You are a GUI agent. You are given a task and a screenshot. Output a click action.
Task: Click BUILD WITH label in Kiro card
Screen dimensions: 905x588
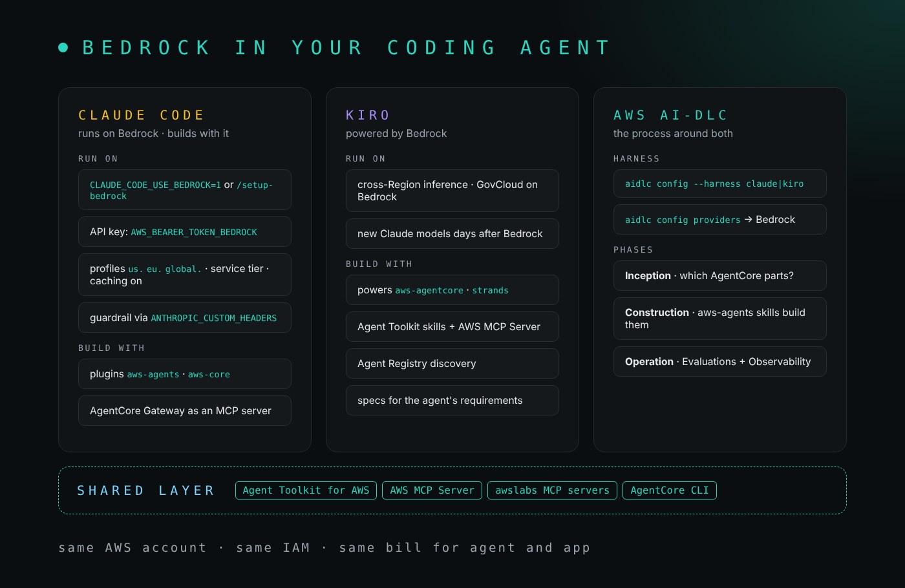(x=379, y=264)
